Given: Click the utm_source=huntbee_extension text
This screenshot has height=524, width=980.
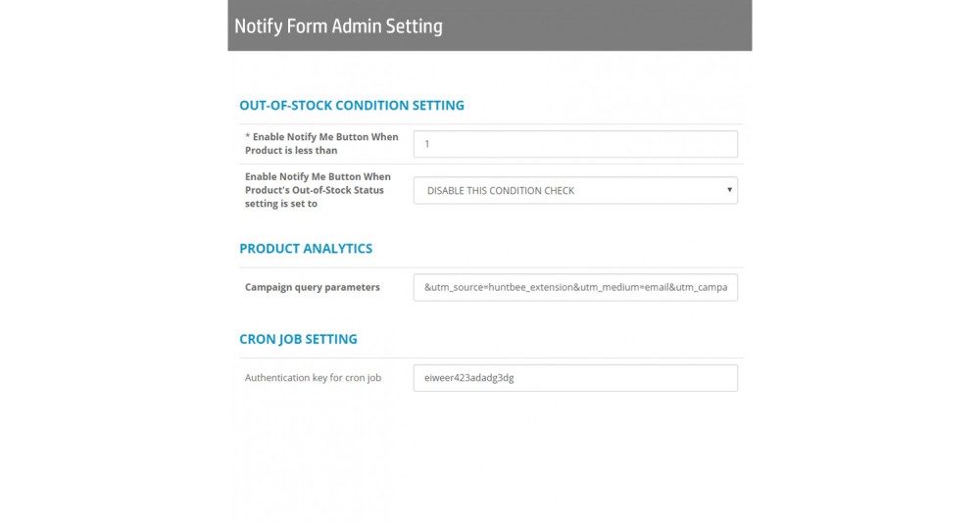Looking at the screenshot, I should 502,287.
